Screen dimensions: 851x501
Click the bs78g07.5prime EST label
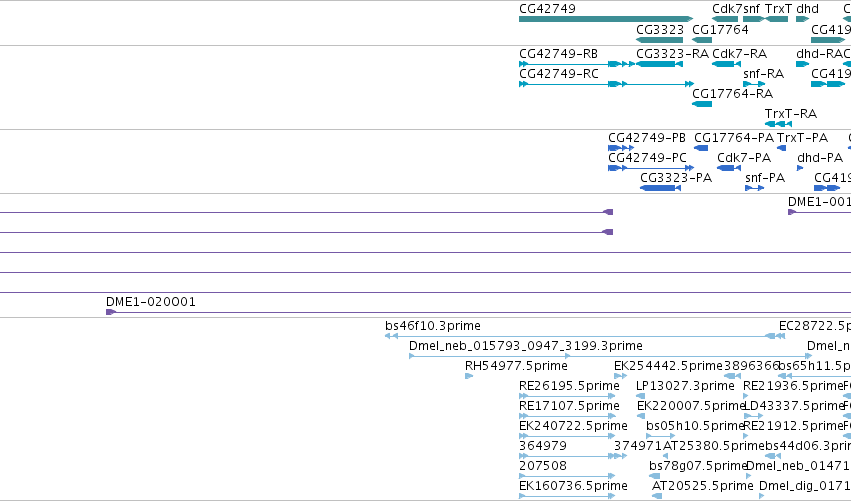pos(698,466)
